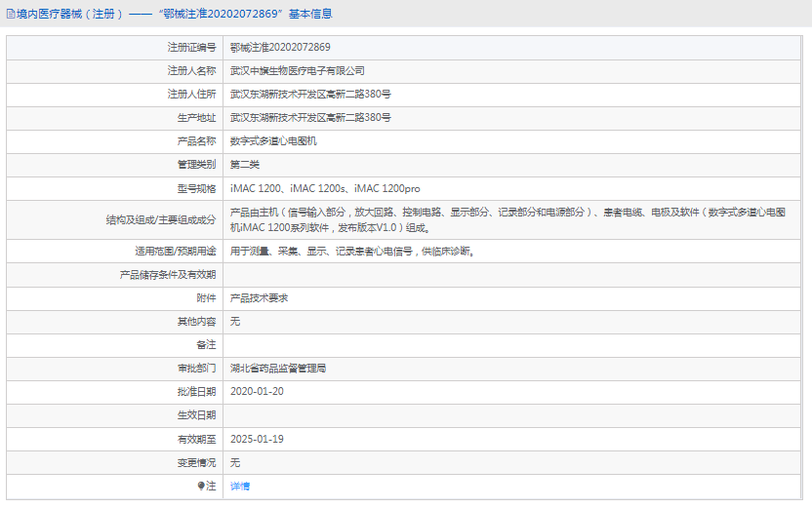The image size is (812, 508).
Task: Click the 产品名称 label
Action: [x=196, y=141]
